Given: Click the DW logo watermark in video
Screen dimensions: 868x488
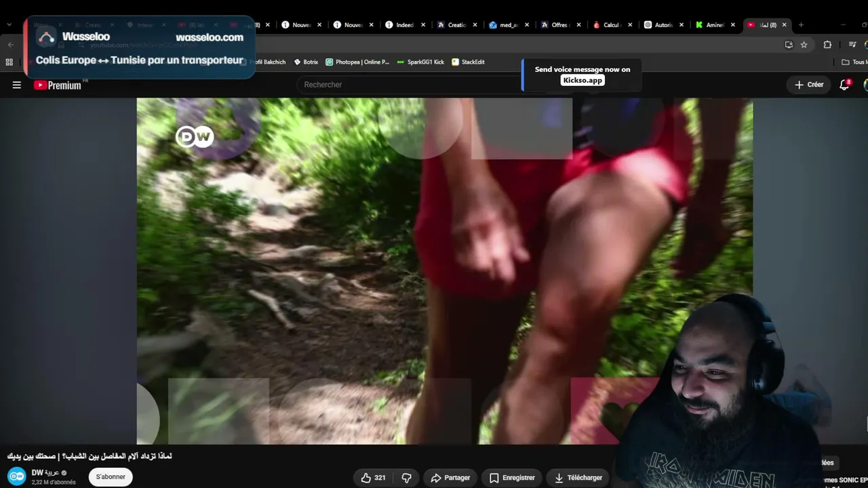Looking at the screenshot, I should pyautogui.click(x=195, y=137).
